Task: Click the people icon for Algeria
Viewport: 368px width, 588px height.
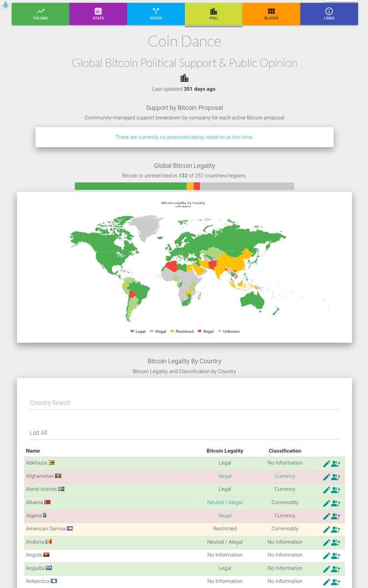Action: pyautogui.click(x=336, y=516)
